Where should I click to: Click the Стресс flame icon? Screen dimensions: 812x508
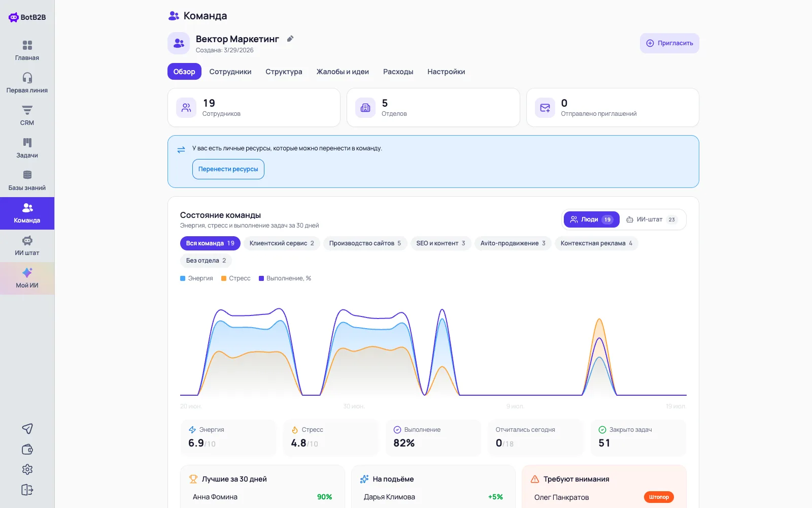[x=295, y=430]
